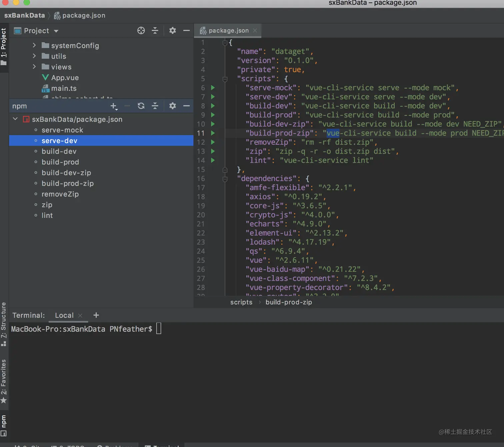Screen dimensions: 504x447
Task: Close the package.json editor tab
Action: [x=255, y=30]
